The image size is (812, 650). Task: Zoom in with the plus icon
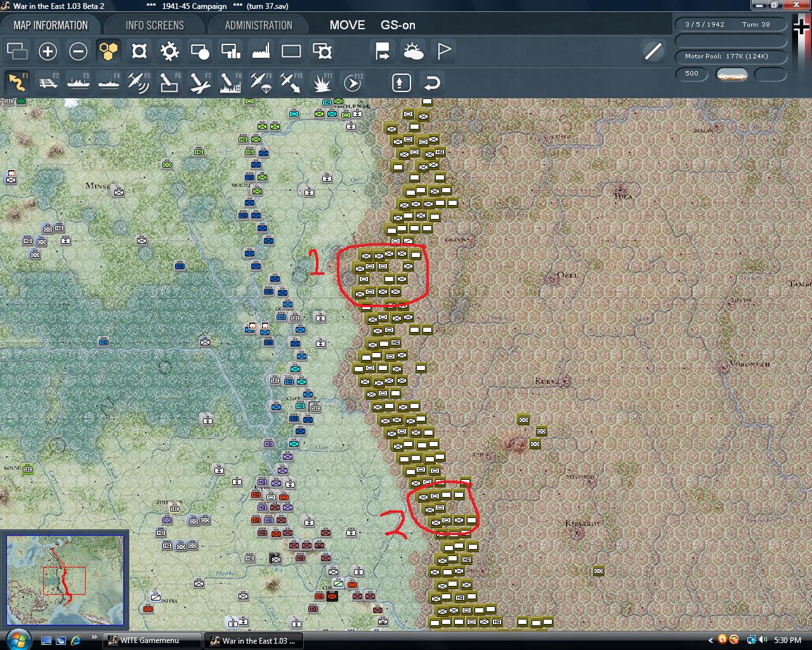tap(48, 51)
